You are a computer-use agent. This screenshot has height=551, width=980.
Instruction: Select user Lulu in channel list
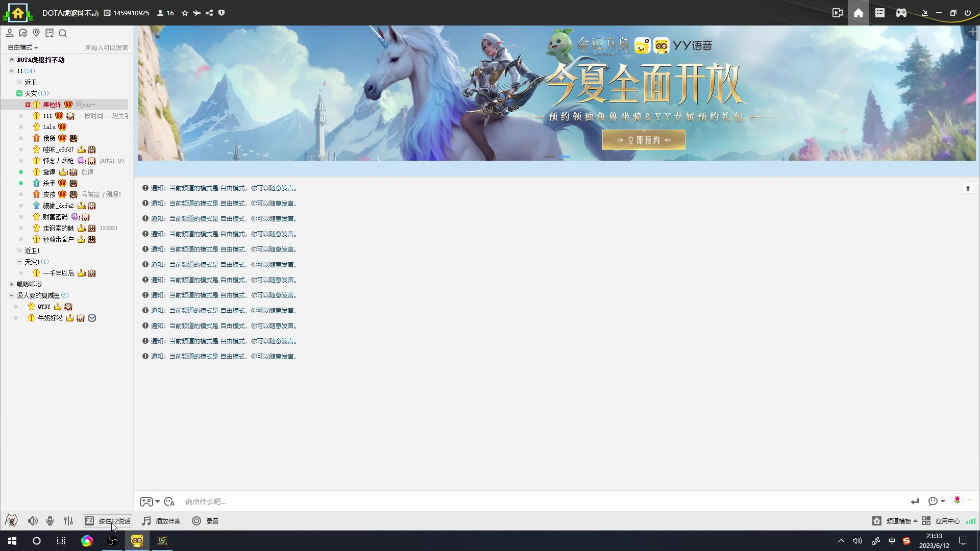pos(49,127)
